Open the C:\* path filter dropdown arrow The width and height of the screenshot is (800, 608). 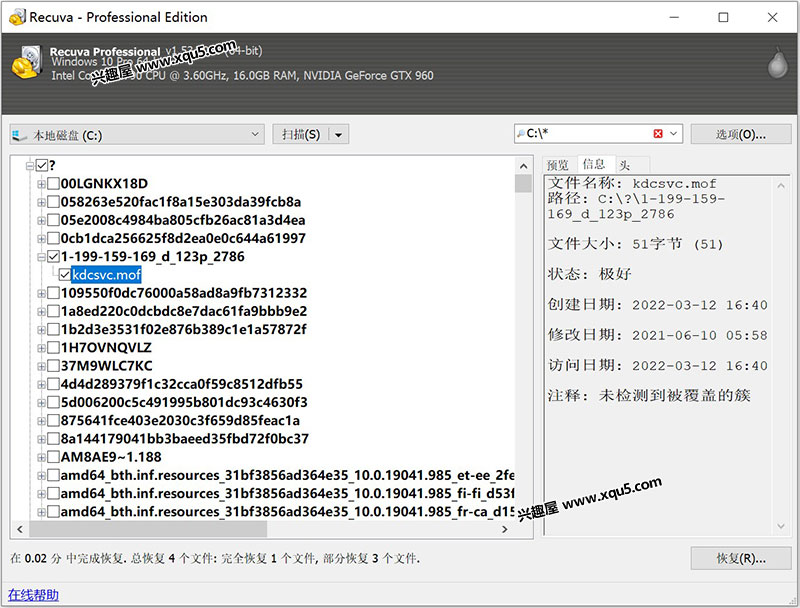click(673, 134)
